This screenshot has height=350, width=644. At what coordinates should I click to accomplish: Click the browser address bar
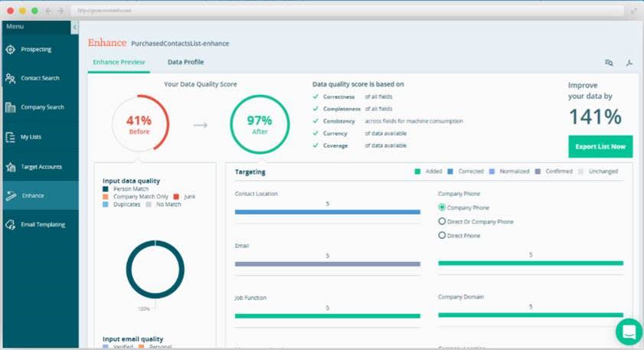[x=347, y=11]
